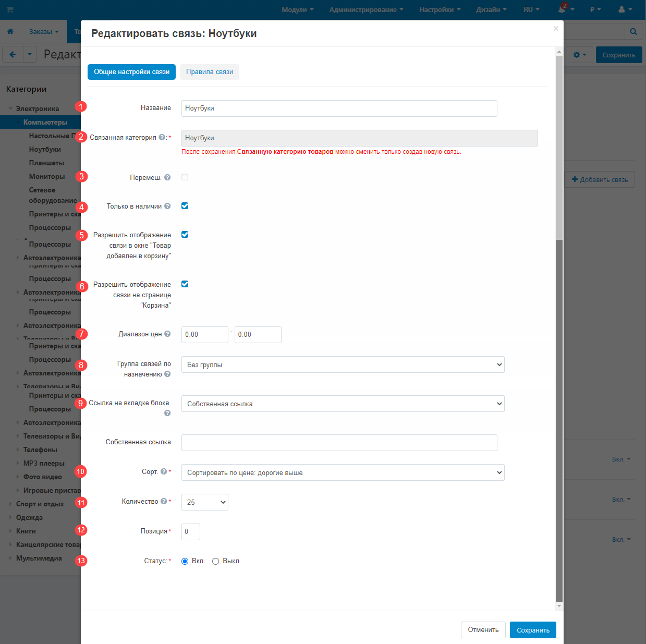Open the dropdown arrow beside back button
This screenshot has height=644, width=646.
(30, 54)
